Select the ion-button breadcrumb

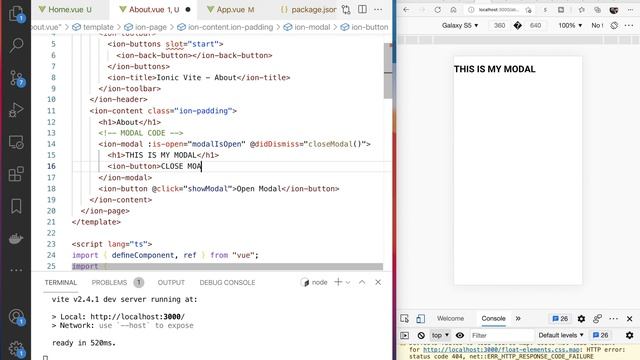click(364, 27)
